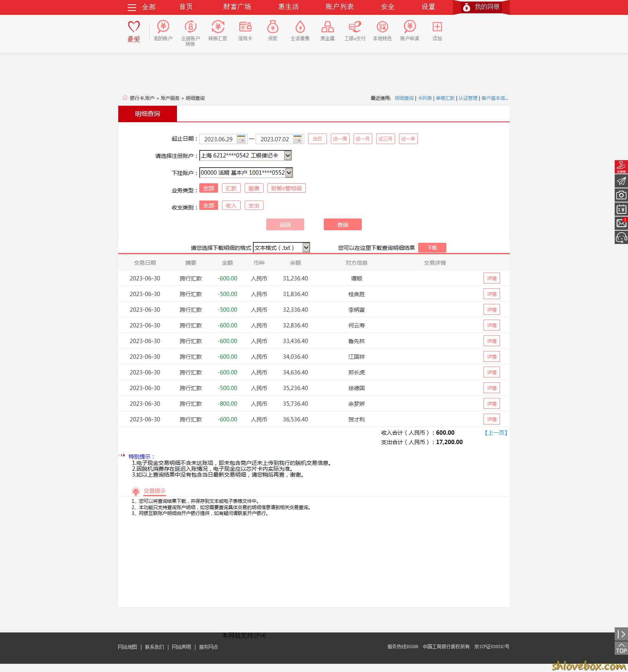The height and width of the screenshot is (672, 628).
Task: Choose 当日 date range
Action: [318, 139]
